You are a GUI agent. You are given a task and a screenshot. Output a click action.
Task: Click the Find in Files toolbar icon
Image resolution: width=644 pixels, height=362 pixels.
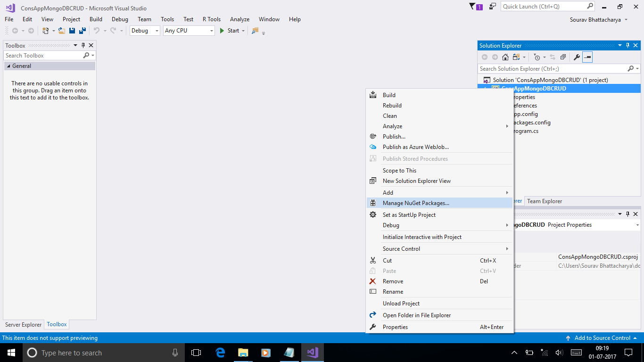255,31
